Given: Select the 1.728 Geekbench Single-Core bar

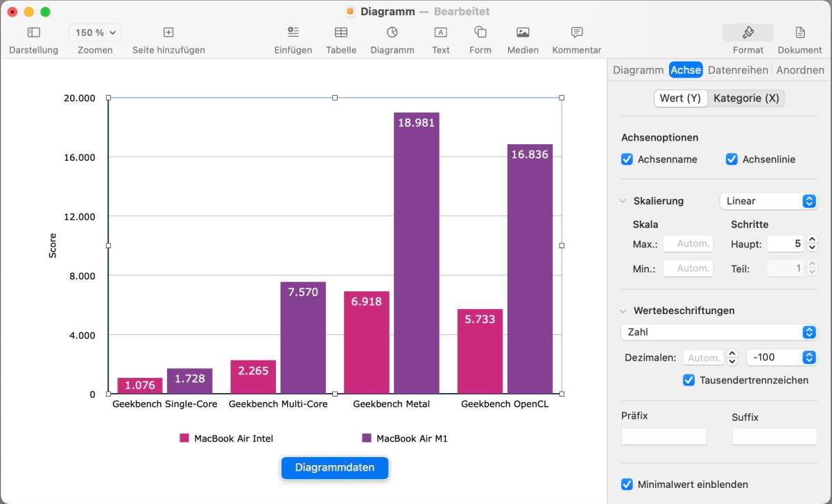Looking at the screenshot, I should tap(189, 381).
